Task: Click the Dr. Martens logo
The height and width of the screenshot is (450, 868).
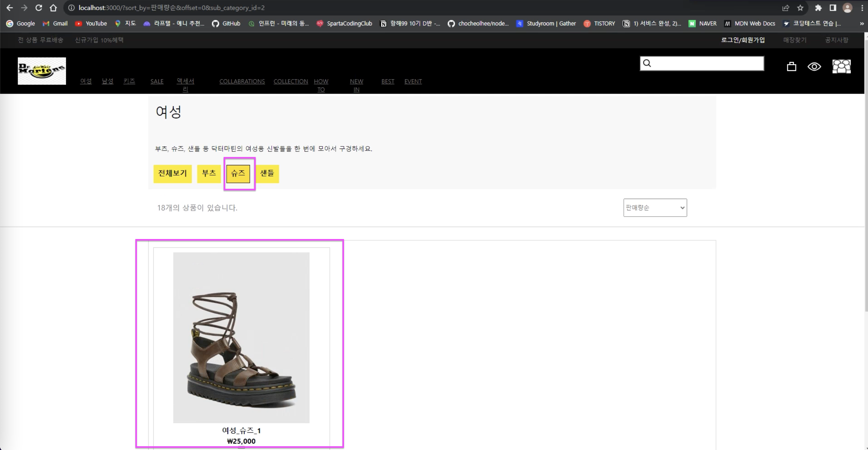Action: [42, 71]
